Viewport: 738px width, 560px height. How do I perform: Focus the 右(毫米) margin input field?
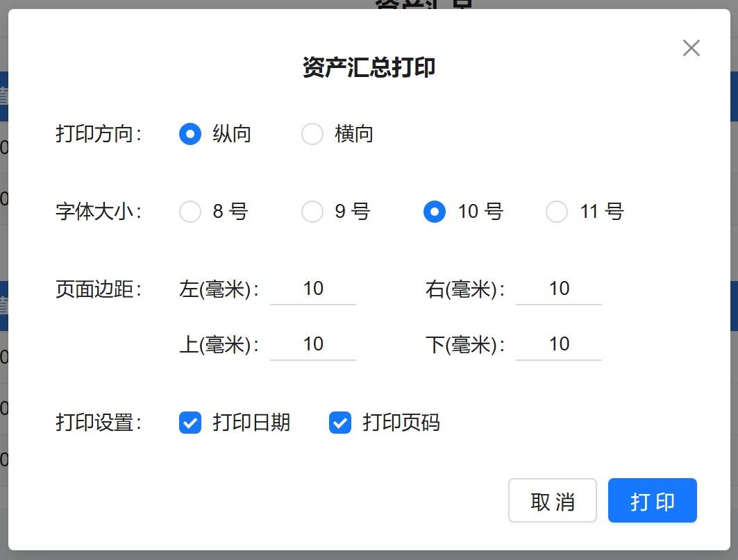[559, 289]
